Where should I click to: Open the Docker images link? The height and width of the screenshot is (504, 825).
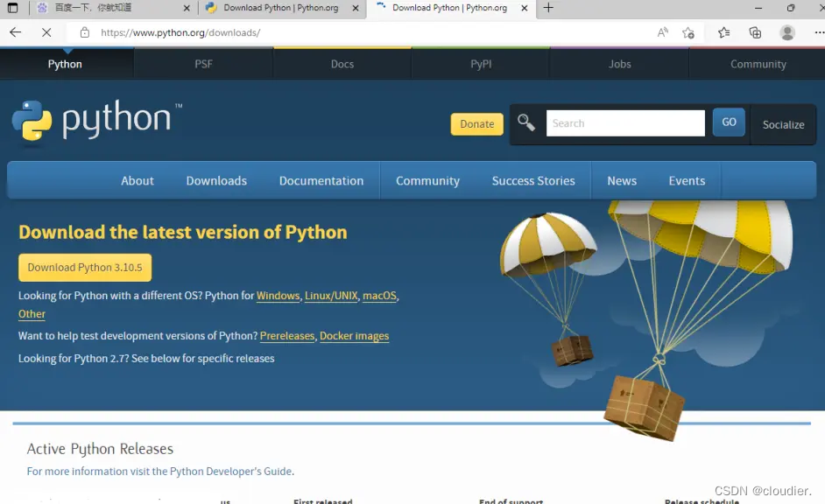coord(354,336)
